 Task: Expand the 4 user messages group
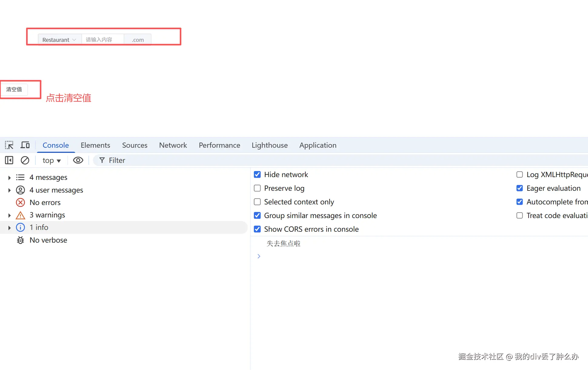pyautogui.click(x=9, y=190)
